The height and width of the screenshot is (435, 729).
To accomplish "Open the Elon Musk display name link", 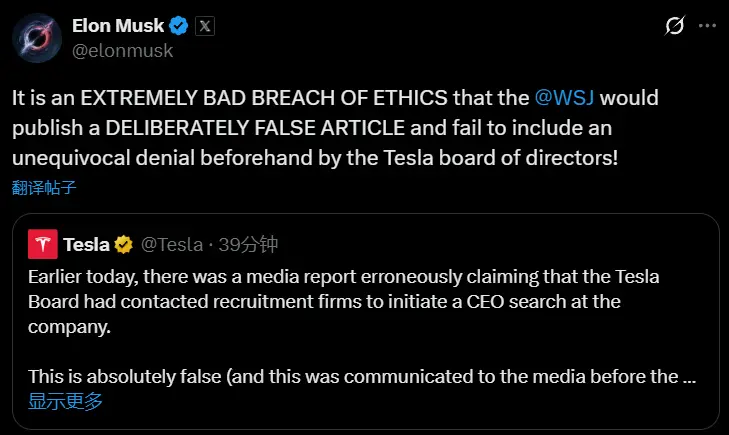I will [117, 26].
